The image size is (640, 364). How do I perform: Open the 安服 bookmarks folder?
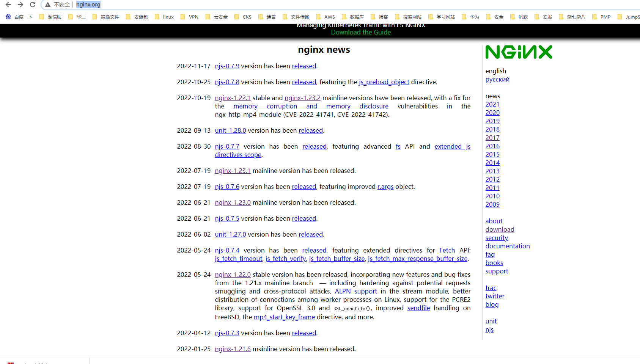[543, 17]
